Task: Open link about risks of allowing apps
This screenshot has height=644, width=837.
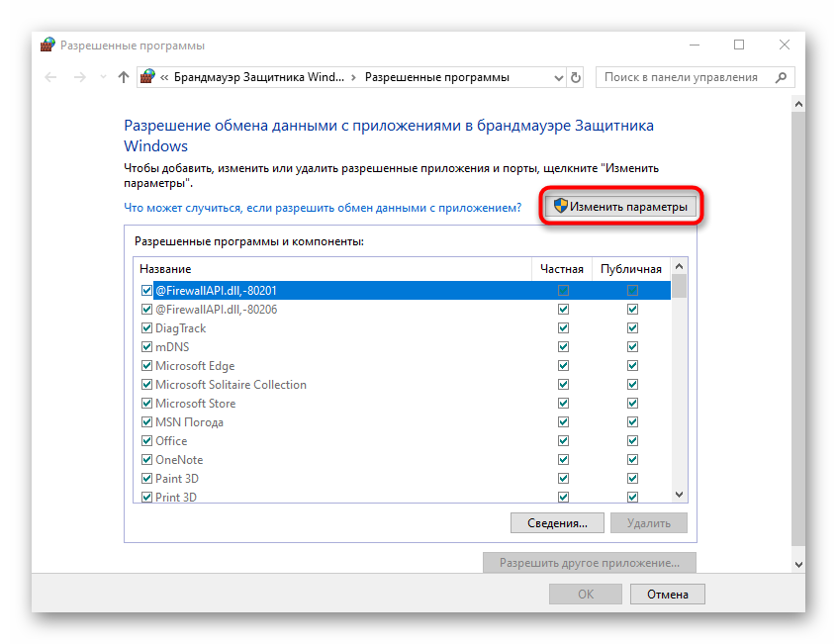Action: (x=323, y=208)
